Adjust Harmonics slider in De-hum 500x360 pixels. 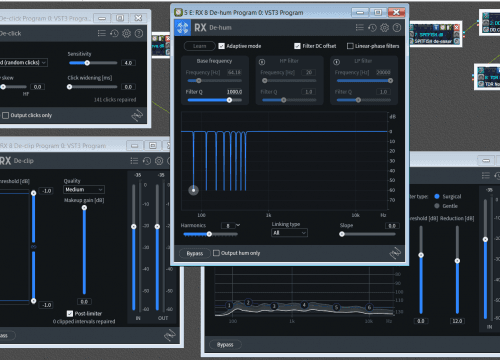tap(210, 234)
